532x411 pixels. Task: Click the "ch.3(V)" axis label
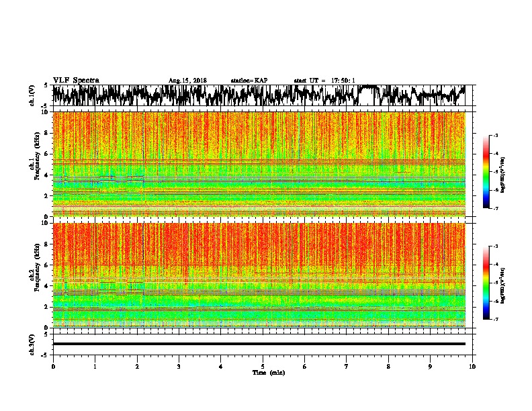tap(32, 345)
